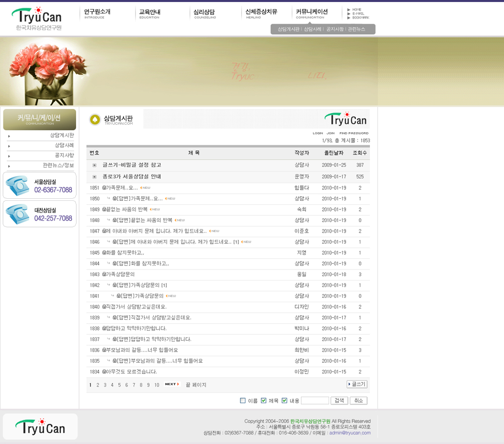Open 공지사항 in the left sidebar
The width and height of the screenshot is (504, 444).
pyautogui.click(x=64, y=155)
